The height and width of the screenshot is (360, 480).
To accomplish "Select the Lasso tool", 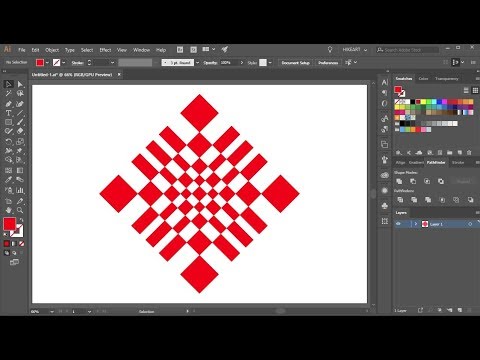I will pos(20,94).
